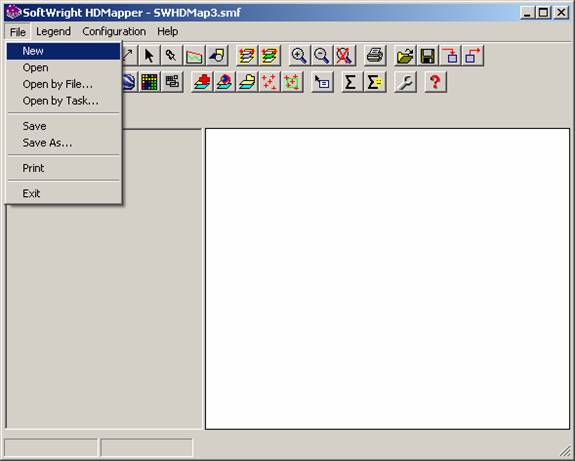The height and width of the screenshot is (461, 575).
Task: Click the pushpin tool icon
Action: click(x=171, y=56)
